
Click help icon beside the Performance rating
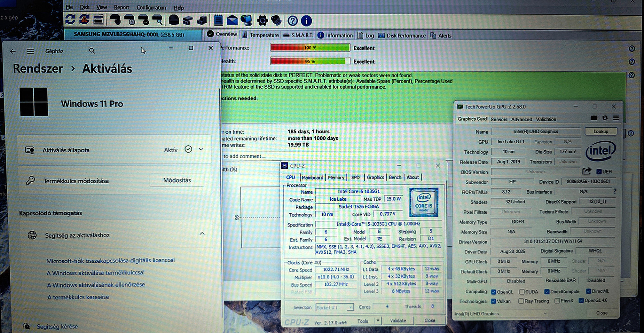[632, 49]
